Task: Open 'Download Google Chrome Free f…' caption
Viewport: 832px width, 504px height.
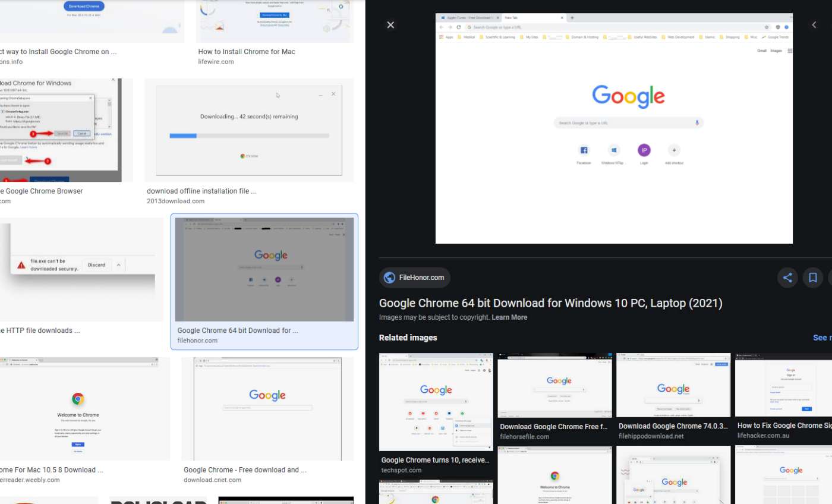Action: pos(553,427)
